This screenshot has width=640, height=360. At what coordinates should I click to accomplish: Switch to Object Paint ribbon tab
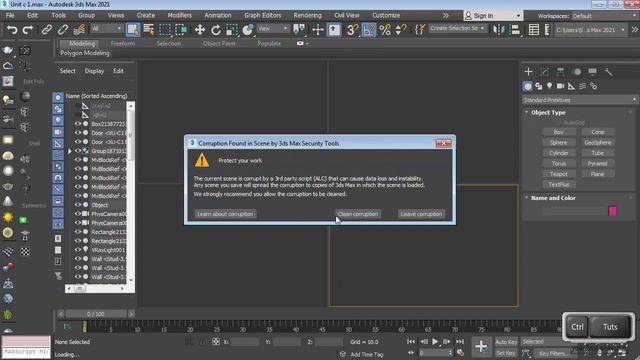pos(219,43)
